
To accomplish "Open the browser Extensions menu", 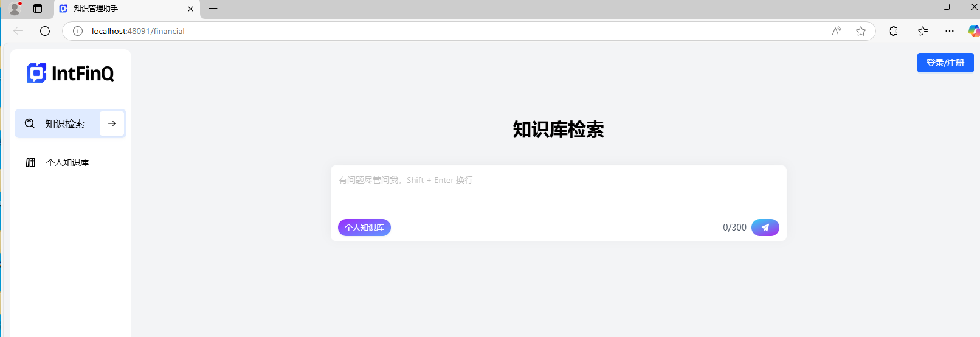I will point(893,31).
